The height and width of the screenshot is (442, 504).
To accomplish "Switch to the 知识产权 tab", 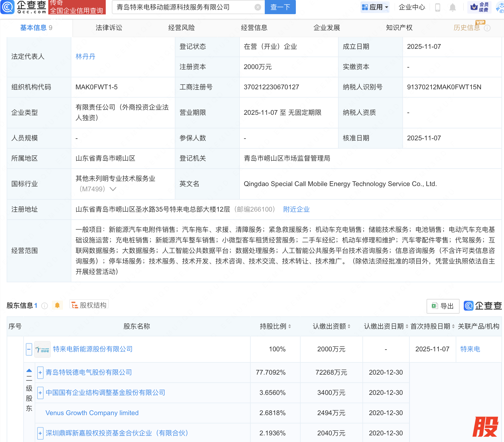I will click(399, 28).
